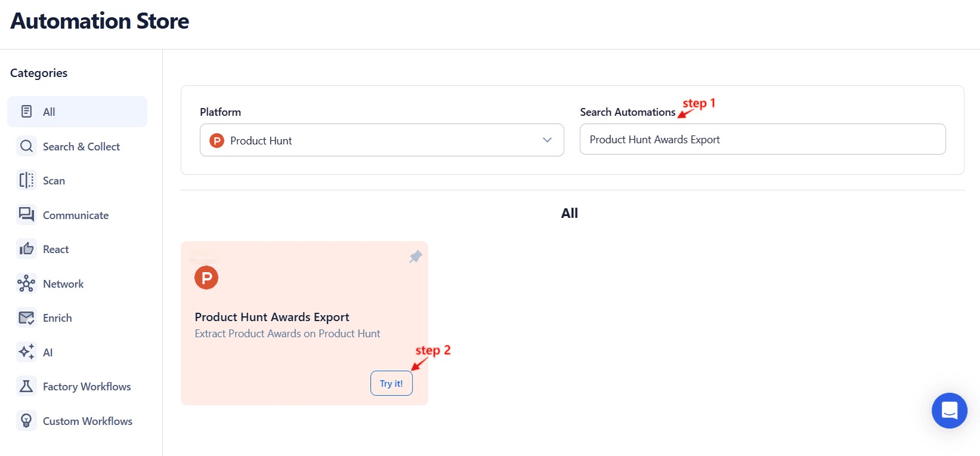The width and height of the screenshot is (980, 456).
Task: Click the React thumbs-up icon
Action: (x=26, y=248)
